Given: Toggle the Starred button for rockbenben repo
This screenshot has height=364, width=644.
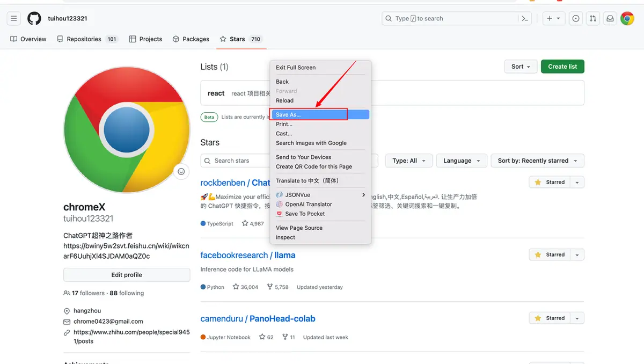Looking at the screenshot, I should pos(549,182).
